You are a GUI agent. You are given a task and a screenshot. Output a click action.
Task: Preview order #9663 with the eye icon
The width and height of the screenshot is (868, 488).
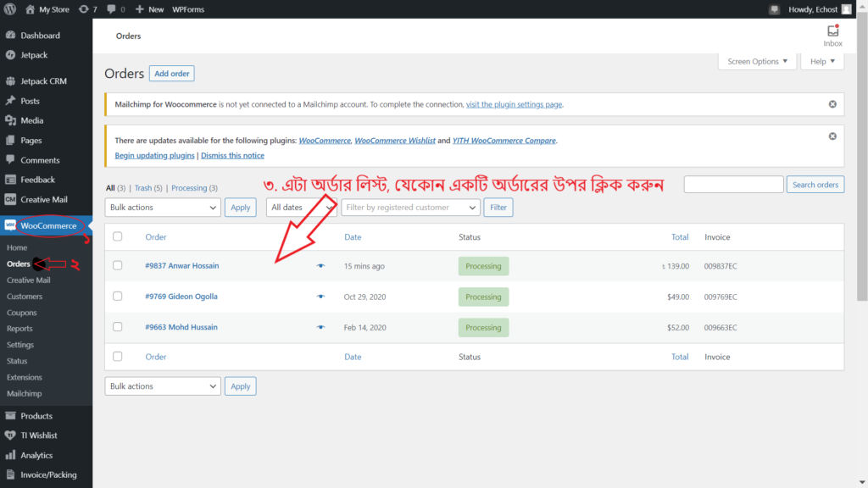tap(320, 328)
